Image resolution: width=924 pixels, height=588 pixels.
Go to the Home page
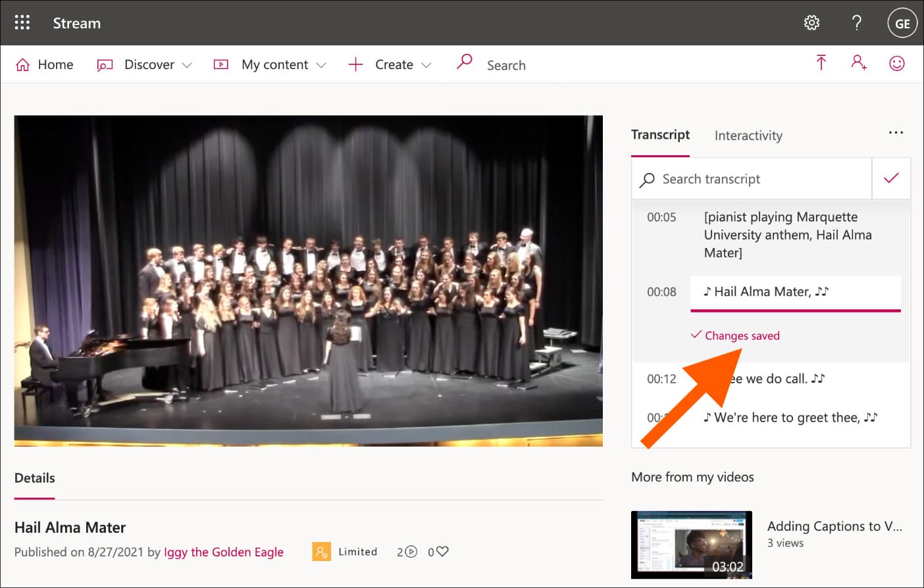[x=45, y=64]
